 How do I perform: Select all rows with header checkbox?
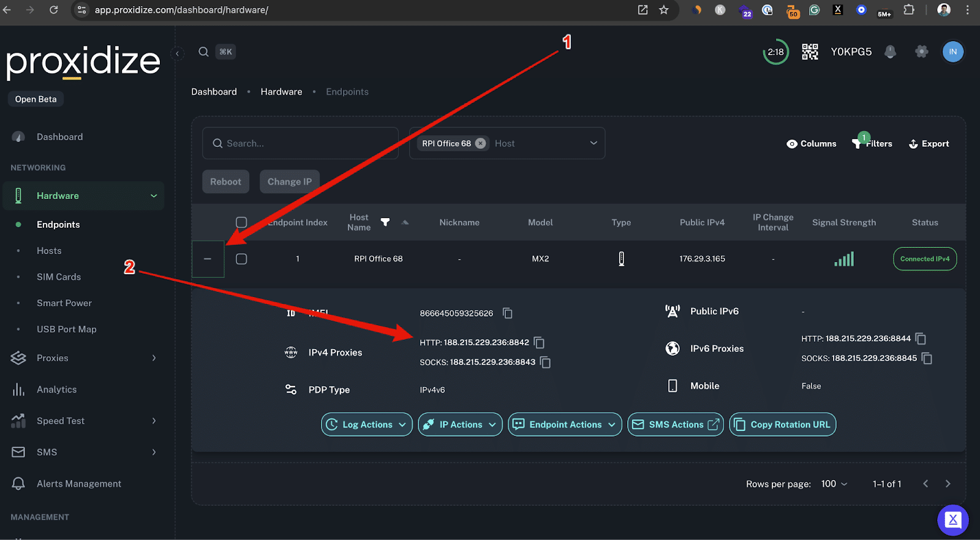tap(241, 222)
